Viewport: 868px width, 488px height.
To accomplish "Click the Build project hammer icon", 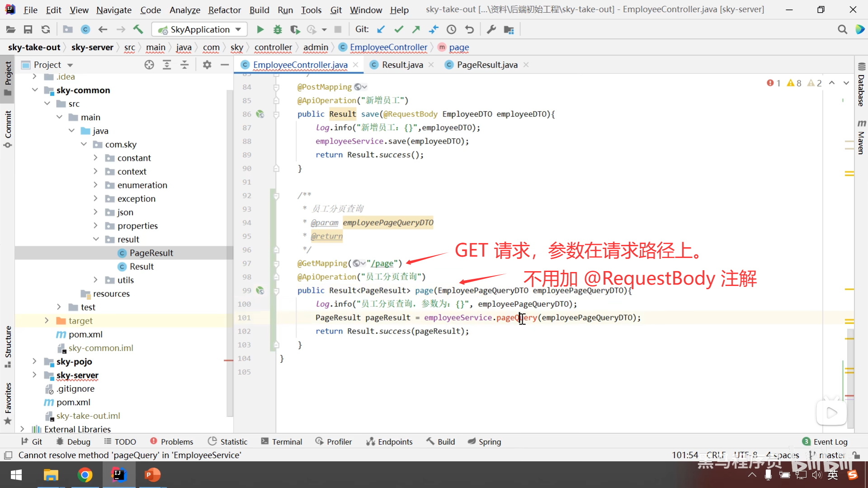I will [x=138, y=29].
